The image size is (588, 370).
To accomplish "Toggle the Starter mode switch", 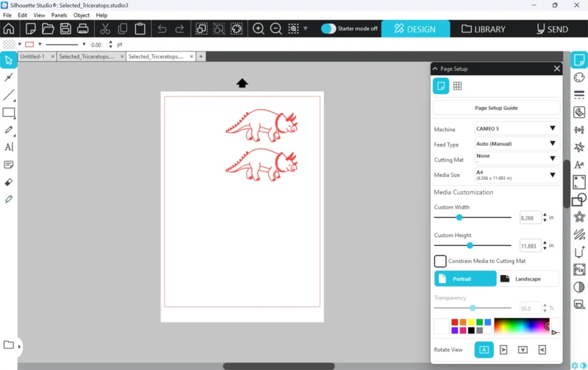I will tap(328, 29).
